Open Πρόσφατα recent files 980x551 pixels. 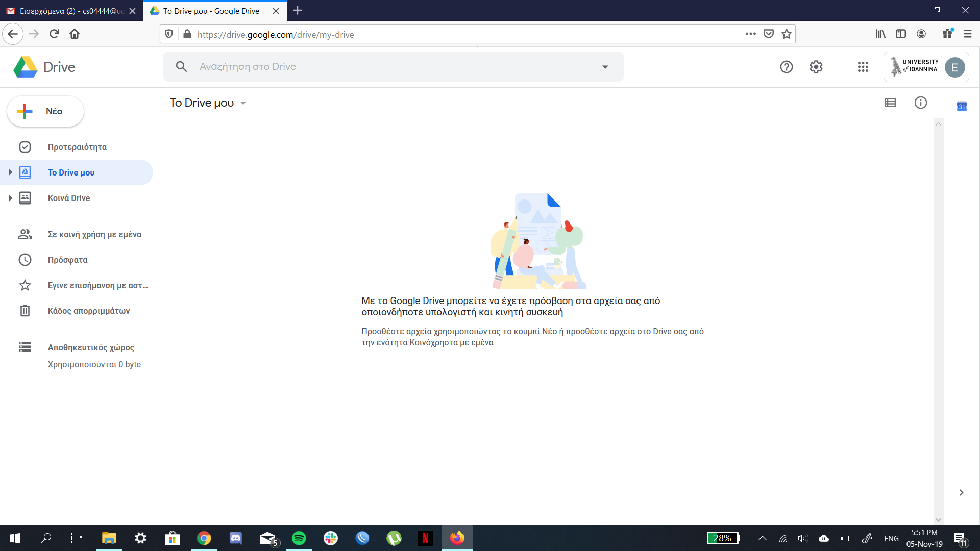[x=67, y=260]
